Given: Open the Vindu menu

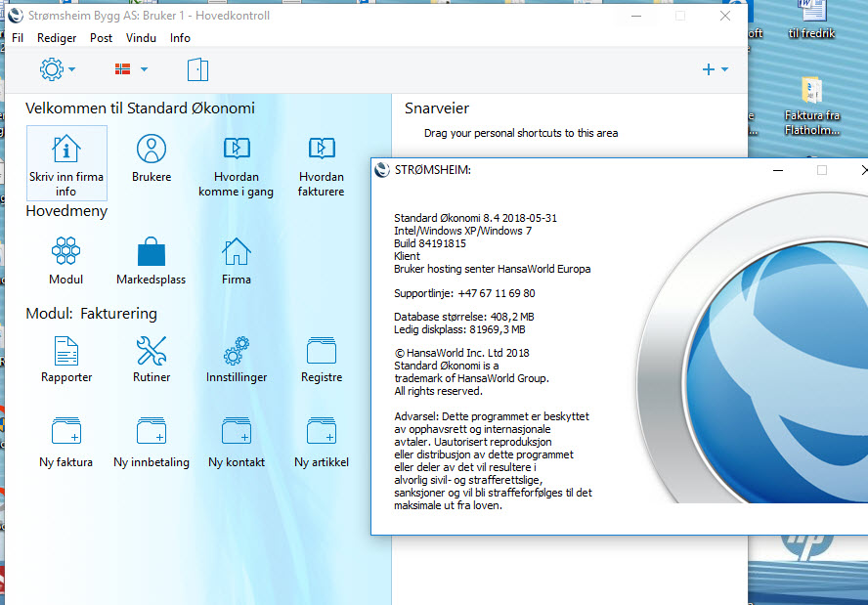Looking at the screenshot, I should coord(141,38).
